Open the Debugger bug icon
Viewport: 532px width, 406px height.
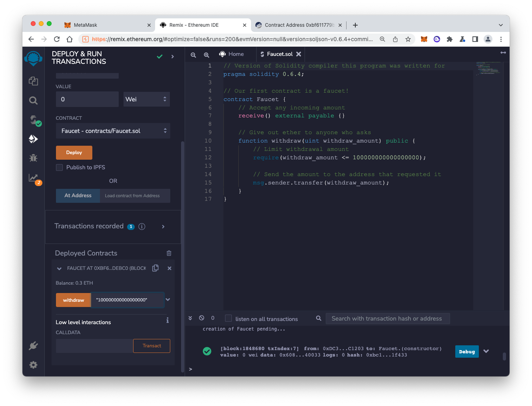click(33, 158)
